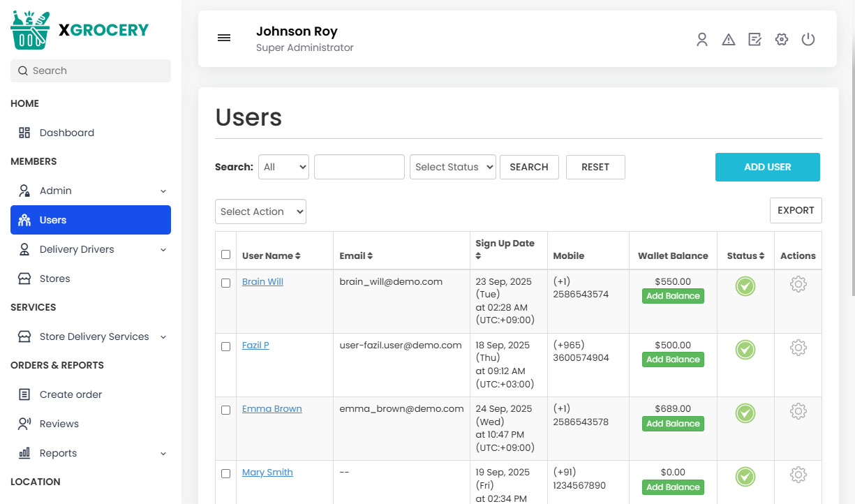Viewport: 855px width, 504px height.
Task: Navigate to Dashboard in the sidebar
Action: coord(67,133)
